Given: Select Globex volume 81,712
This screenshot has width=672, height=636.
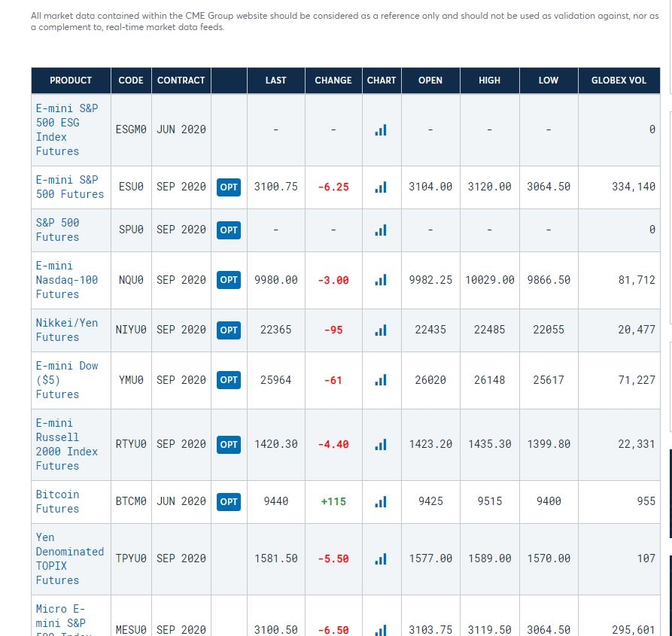Looking at the screenshot, I should click(x=637, y=280).
